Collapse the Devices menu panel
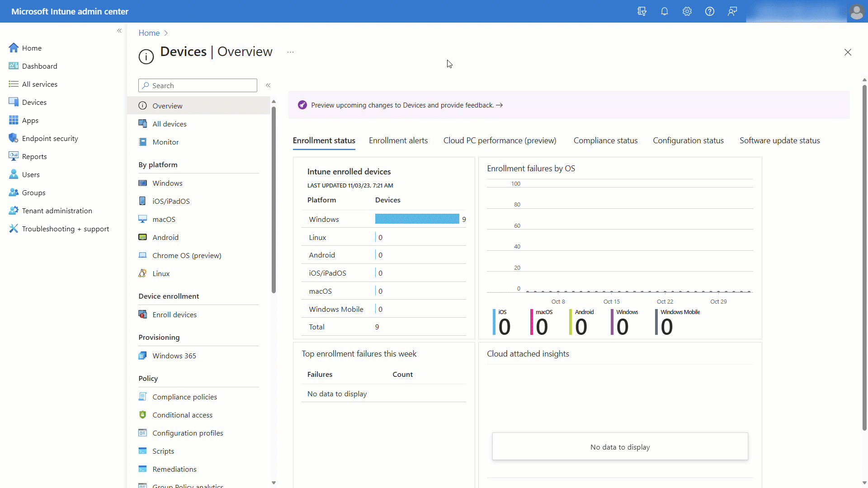The image size is (868, 488). tap(268, 85)
